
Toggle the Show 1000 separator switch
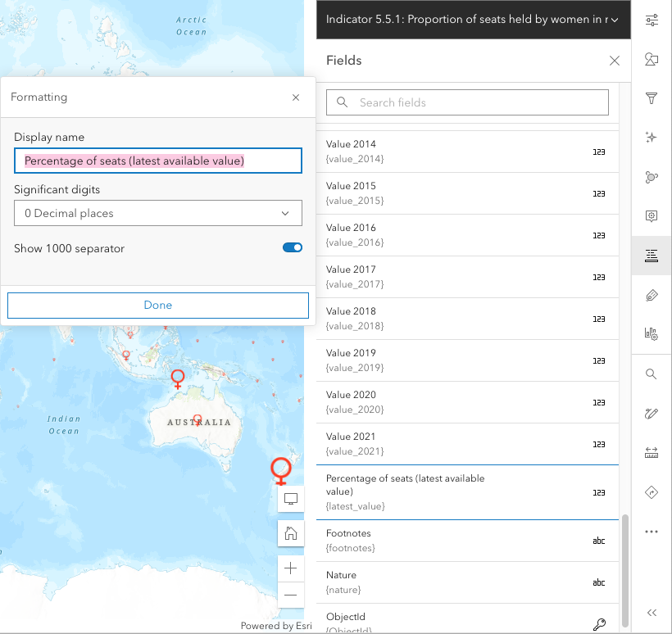(293, 247)
